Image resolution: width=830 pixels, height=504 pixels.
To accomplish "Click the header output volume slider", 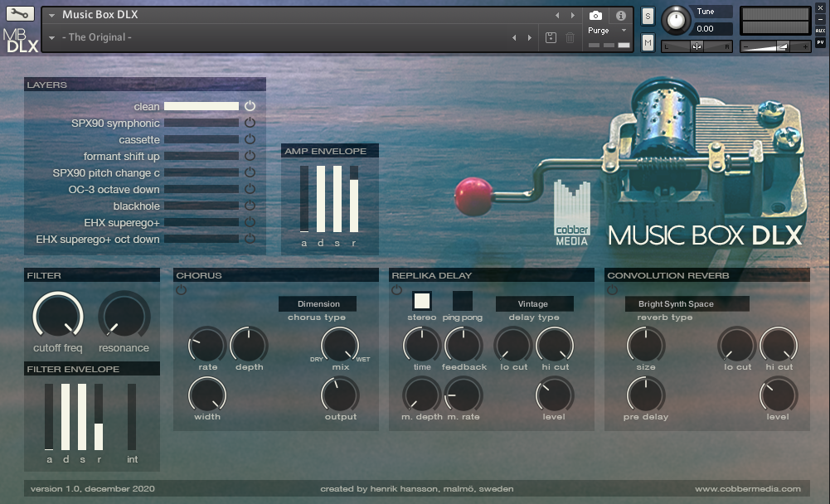I will click(775, 46).
